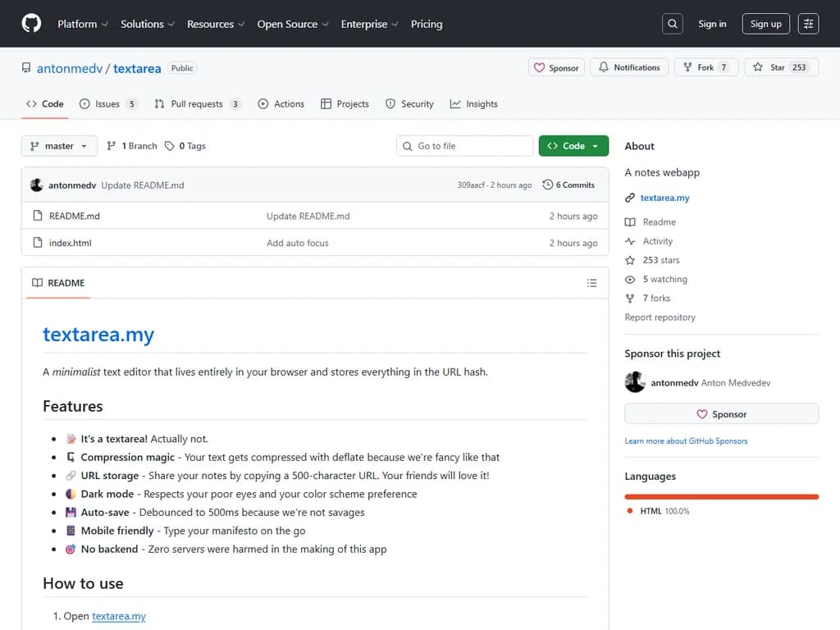Click the Sign up button
Screen dimensions: 840x630
[x=765, y=23]
